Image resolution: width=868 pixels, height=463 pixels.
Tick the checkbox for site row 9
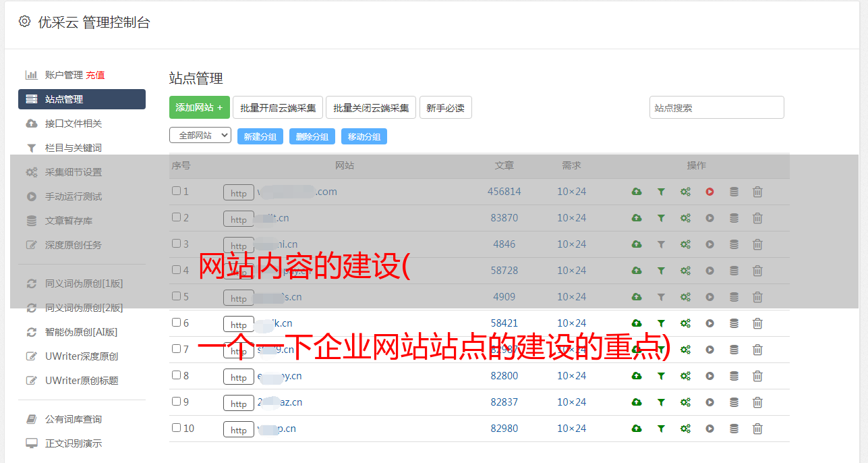tap(176, 402)
